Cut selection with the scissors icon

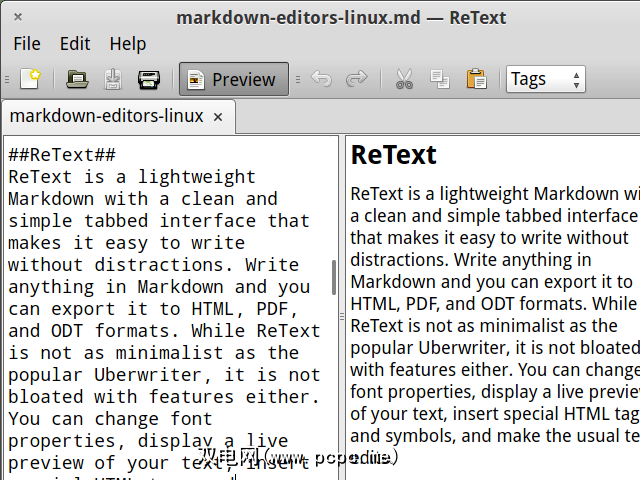click(x=404, y=79)
